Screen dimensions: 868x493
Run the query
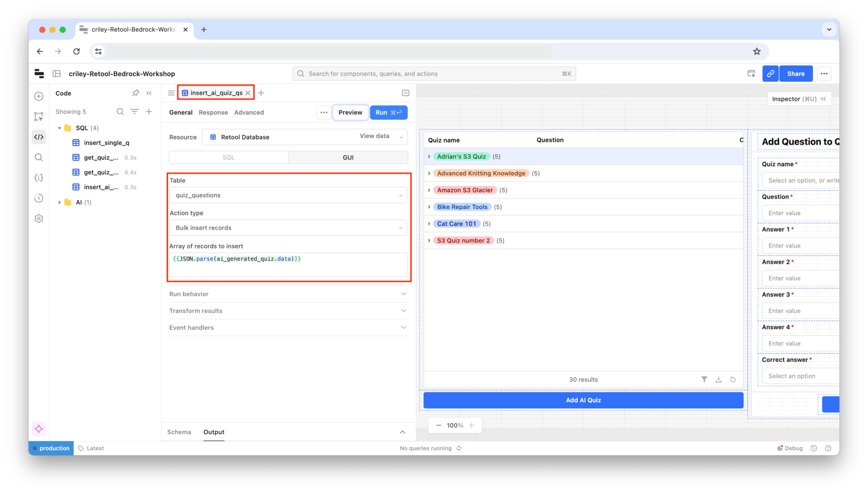click(389, 112)
